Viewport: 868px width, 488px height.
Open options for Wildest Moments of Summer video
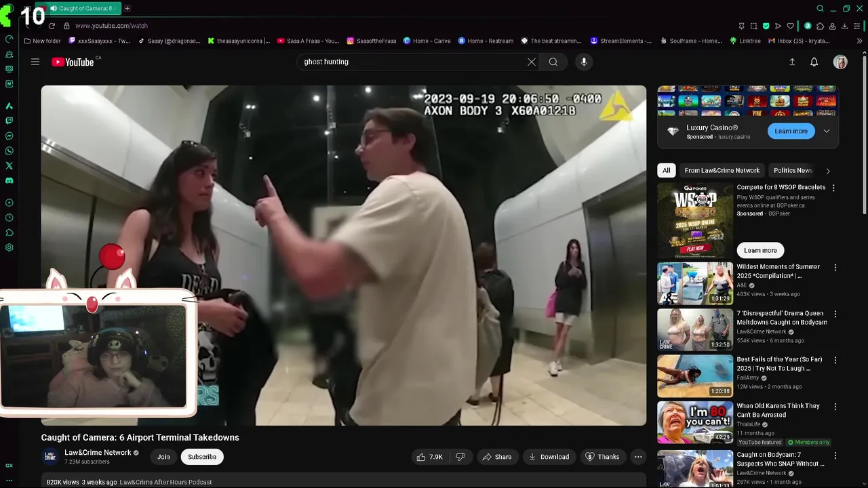835,268
